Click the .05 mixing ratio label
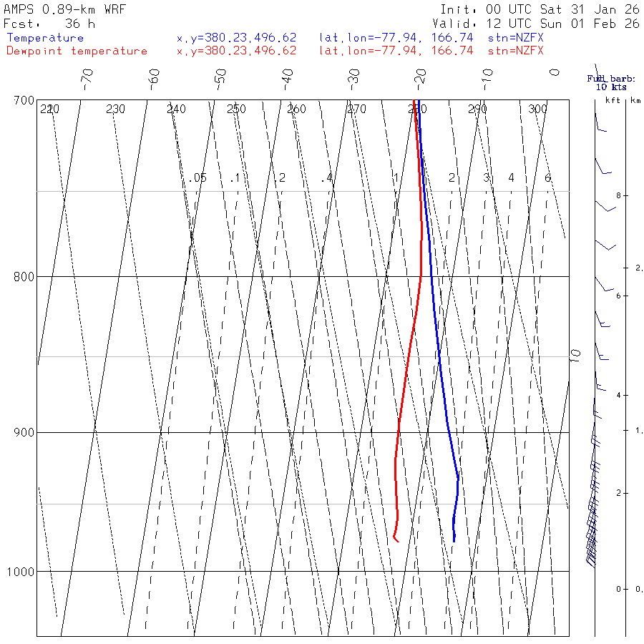The width and height of the screenshot is (644, 644). pos(198,178)
